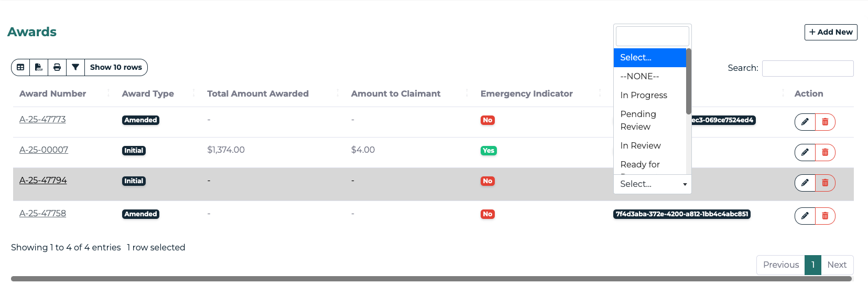This screenshot has width=868, height=284.
Task: Edit award A-25-47773 with pencil icon
Action: 805,122
